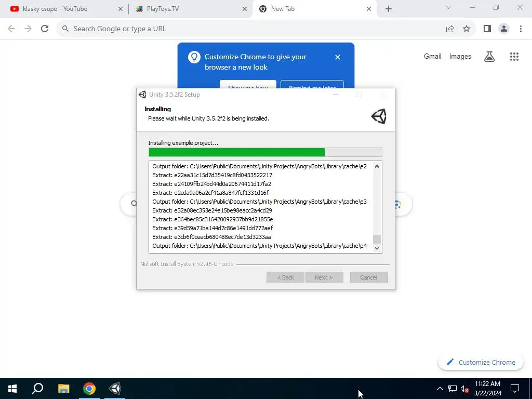The height and width of the screenshot is (399, 532).
Task: Select the New Tab tab
Action: [314, 9]
